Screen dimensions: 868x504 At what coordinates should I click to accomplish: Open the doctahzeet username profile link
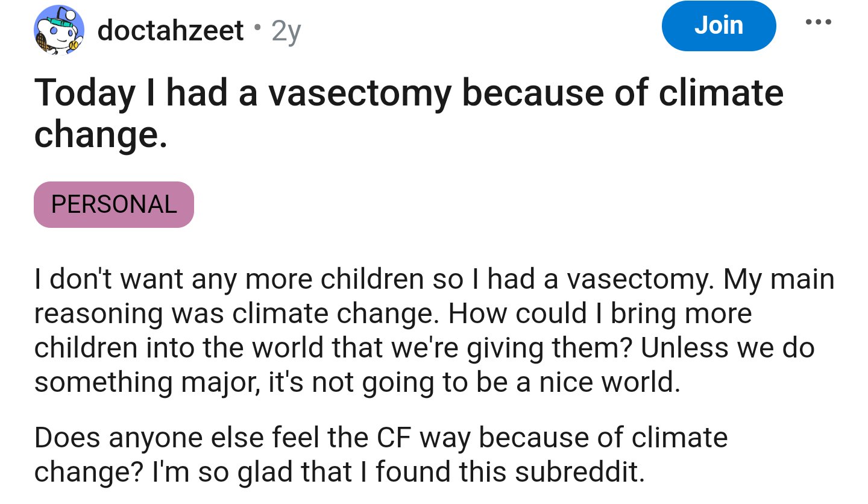tap(170, 30)
